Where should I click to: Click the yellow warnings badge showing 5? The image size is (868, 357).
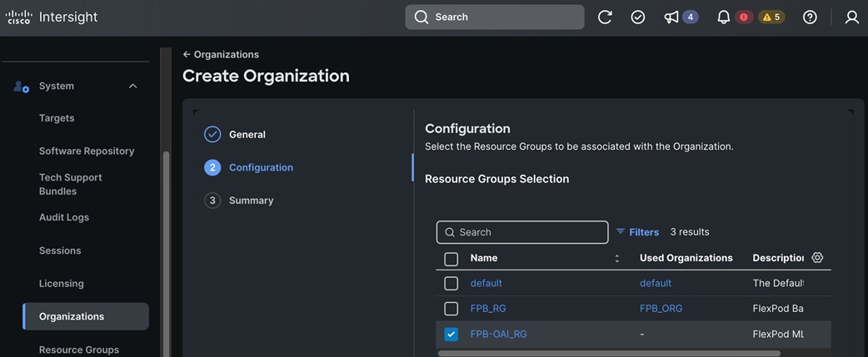click(771, 17)
